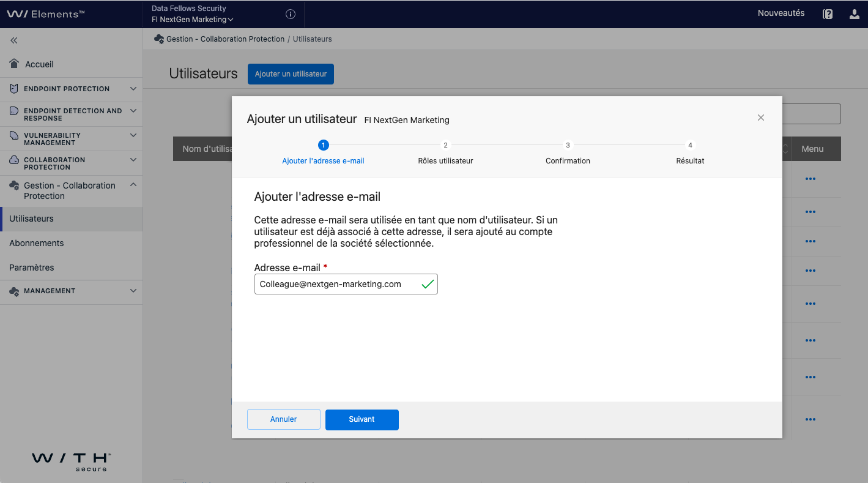The height and width of the screenshot is (483, 868).
Task: Collapse the sidebar with double-chevron icon
Action: (13, 40)
